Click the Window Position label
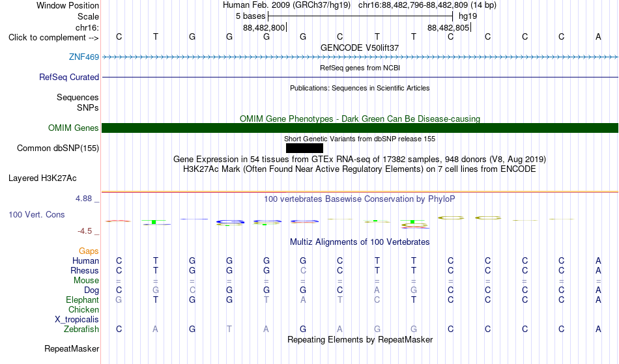Image resolution: width=619 pixels, height=364 pixels. pos(68,5)
